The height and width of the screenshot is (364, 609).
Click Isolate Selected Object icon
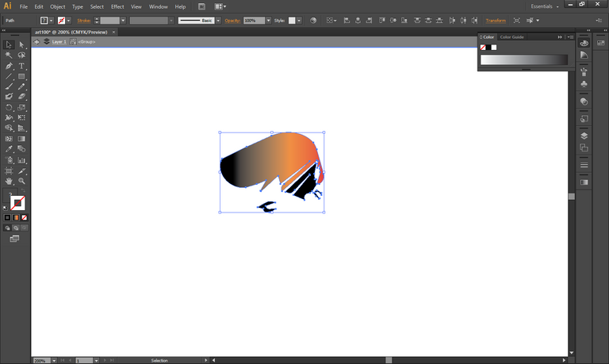pos(516,21)
